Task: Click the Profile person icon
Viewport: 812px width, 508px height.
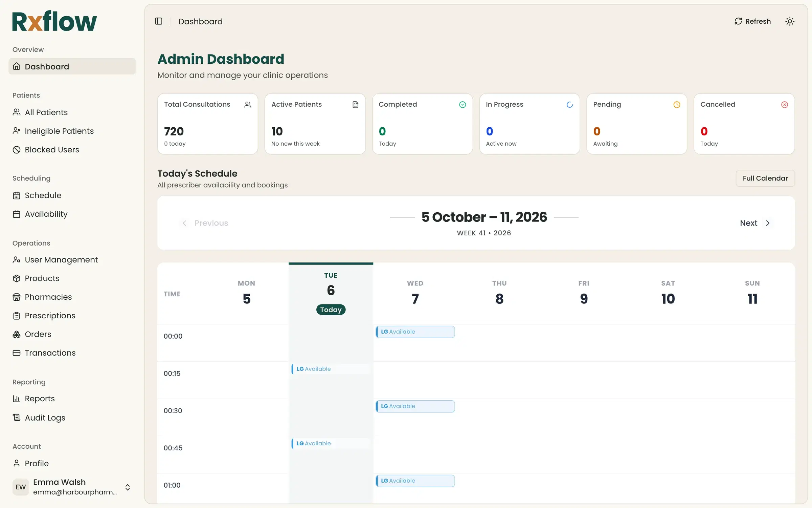Action: point(17,463)
